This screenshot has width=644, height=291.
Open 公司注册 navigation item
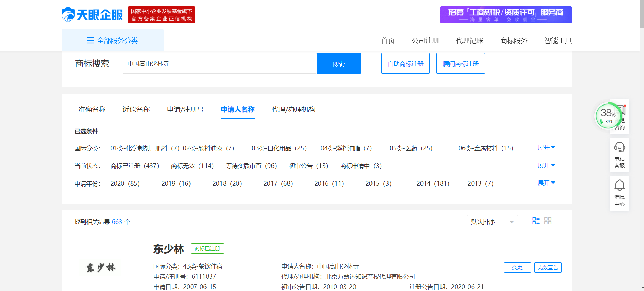[x=425, y=41]
